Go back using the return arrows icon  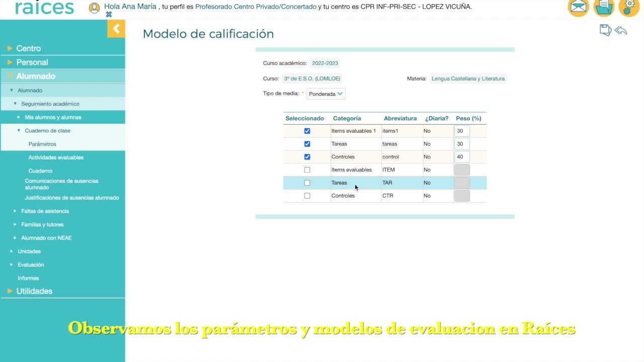pyautogui.click(x=621, y=31)
